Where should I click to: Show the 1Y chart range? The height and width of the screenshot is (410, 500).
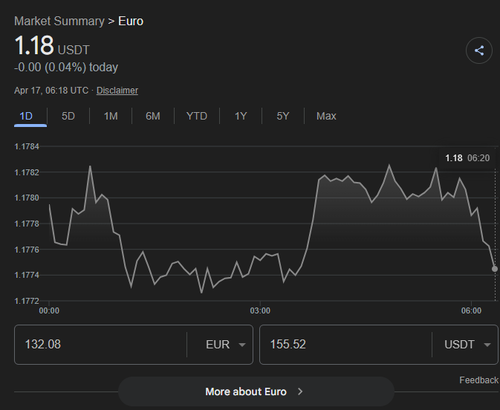click(x=241, y=116)
